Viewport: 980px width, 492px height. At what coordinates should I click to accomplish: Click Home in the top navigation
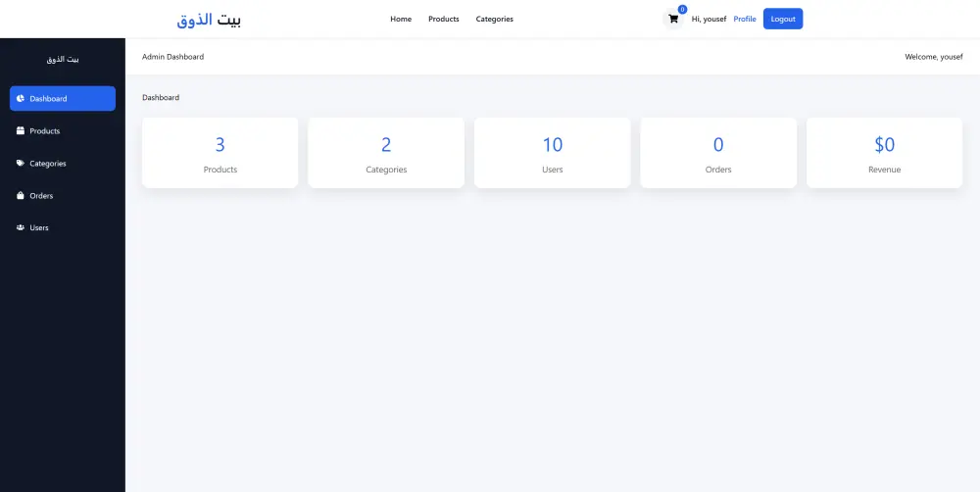coord(401,19)
